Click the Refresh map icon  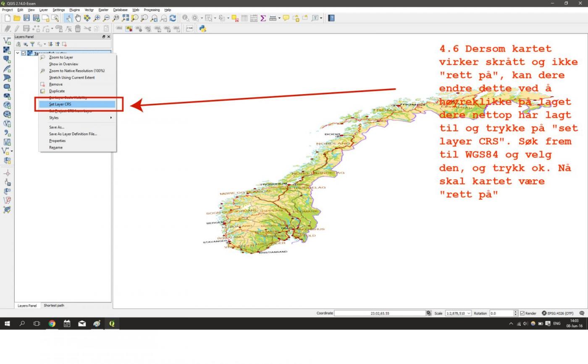pos(173,18)
